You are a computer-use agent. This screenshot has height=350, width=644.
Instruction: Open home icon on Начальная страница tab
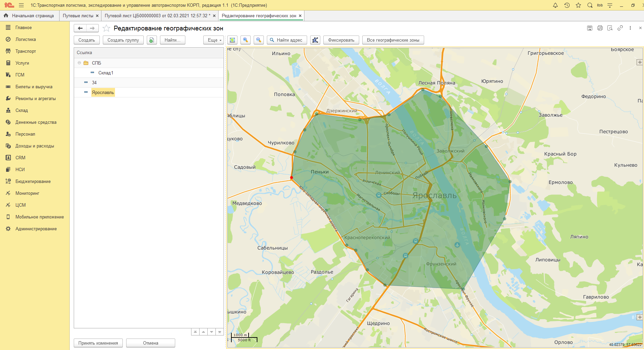coord(6,16)
